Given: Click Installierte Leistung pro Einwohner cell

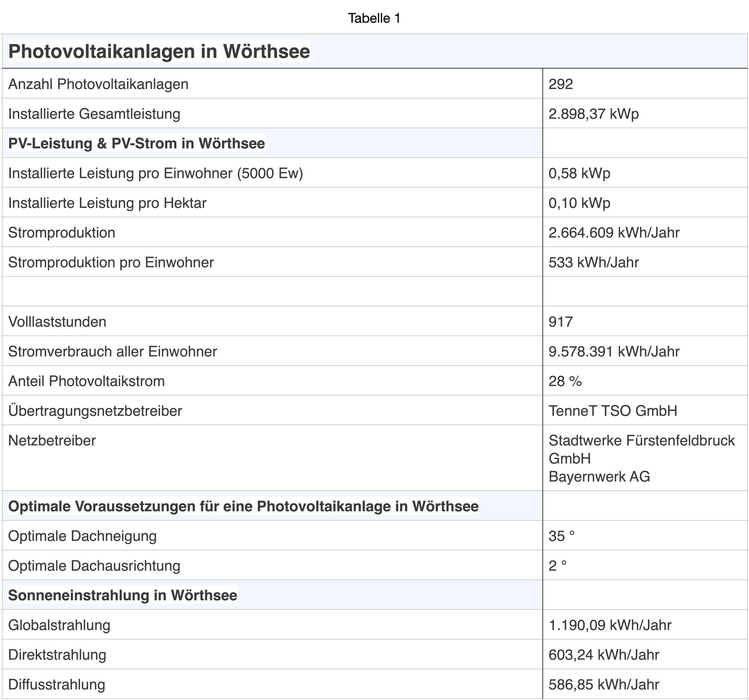Looking at the screenshot, I should click(x=156, y=173).
